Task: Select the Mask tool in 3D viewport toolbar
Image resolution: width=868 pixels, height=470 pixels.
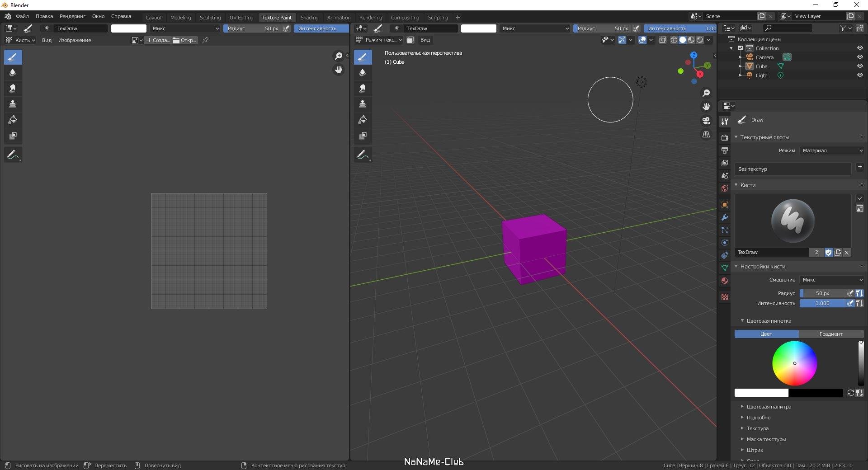Action: [x=363, y=136]
